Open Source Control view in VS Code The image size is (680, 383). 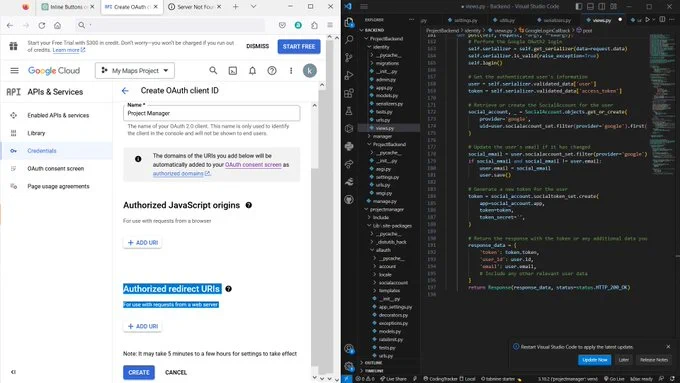tap(349, 57)
